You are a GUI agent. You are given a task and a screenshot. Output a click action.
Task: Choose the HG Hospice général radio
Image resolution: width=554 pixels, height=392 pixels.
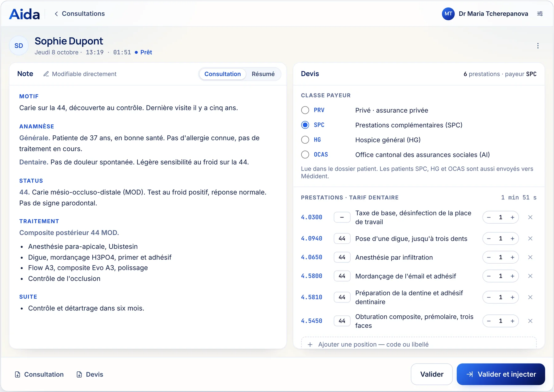pos(305,140)
